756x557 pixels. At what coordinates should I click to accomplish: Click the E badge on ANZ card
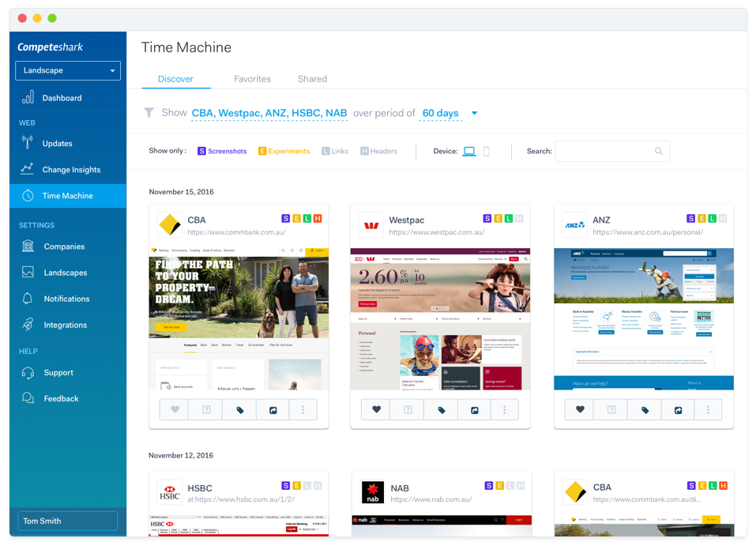(x=701, y=219)
